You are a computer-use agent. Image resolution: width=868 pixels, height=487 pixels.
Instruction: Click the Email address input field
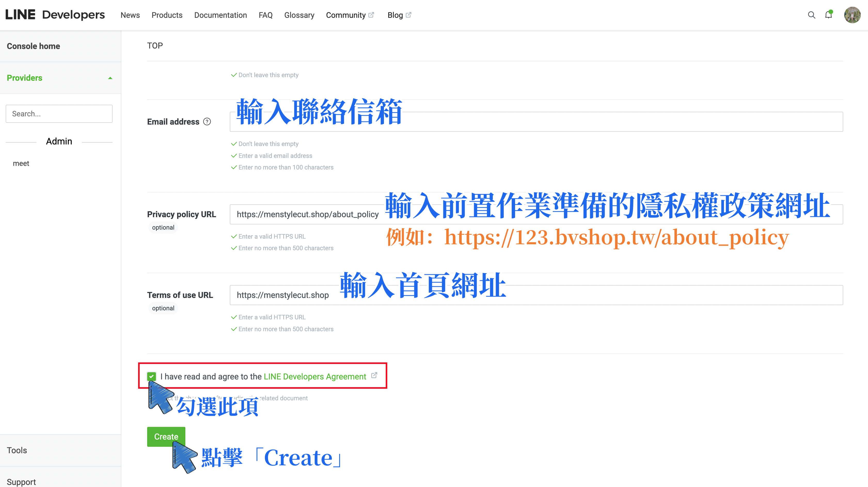[x=536, y=122]
